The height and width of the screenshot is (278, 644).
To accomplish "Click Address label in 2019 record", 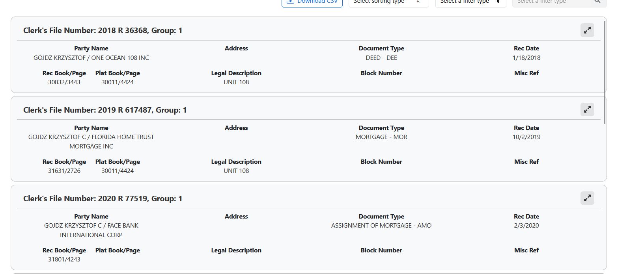I will (x=236, y=128).
